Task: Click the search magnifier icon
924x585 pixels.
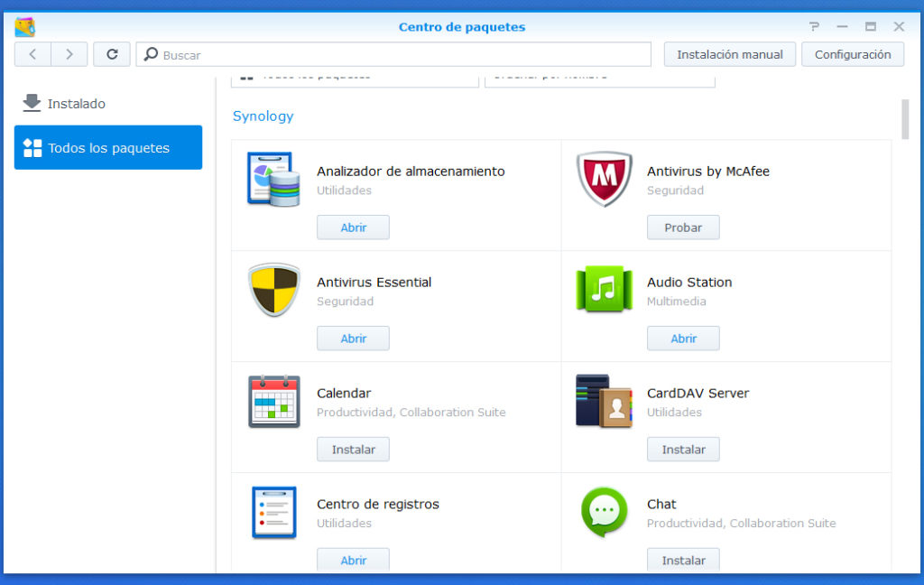Action: [x=151, y=54]
